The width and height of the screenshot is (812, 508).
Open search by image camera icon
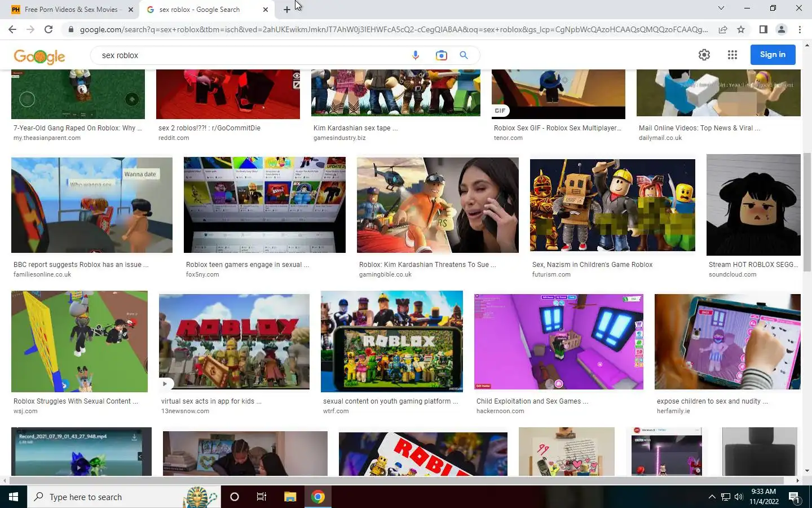441,55
